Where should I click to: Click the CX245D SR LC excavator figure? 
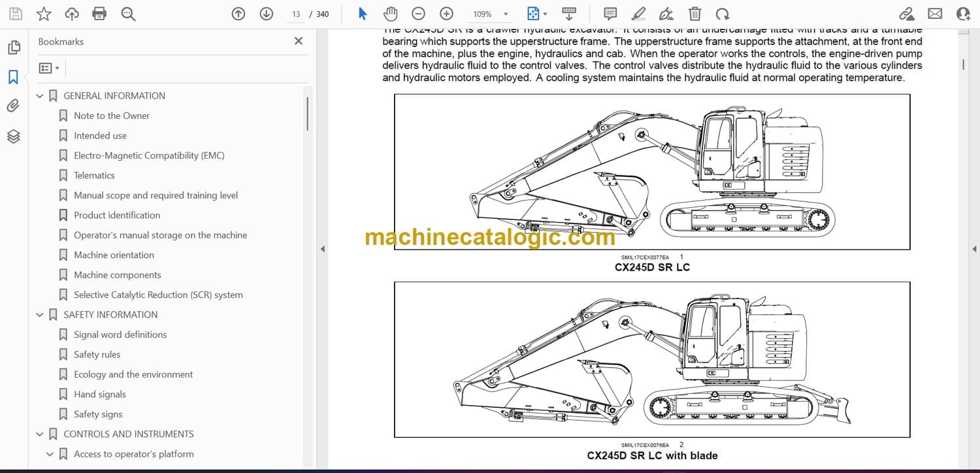coord(652,172)
